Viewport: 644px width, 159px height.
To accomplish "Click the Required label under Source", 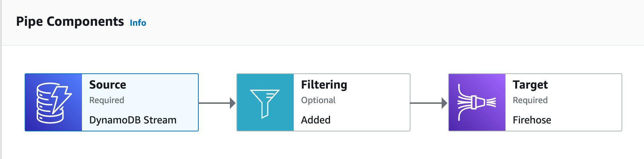I will (107, 100).
